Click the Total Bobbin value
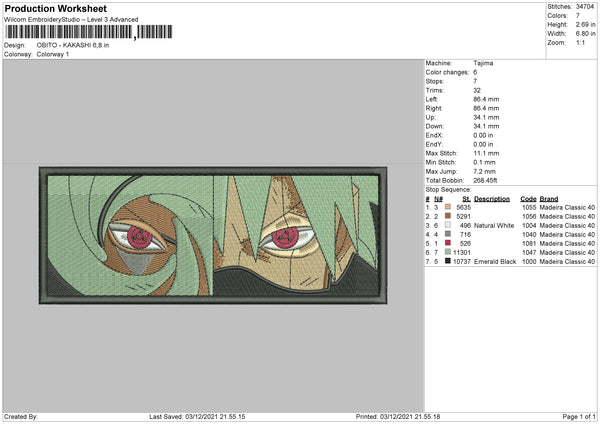This screenshot has width=600, height=424. click(x=485, y=181)
